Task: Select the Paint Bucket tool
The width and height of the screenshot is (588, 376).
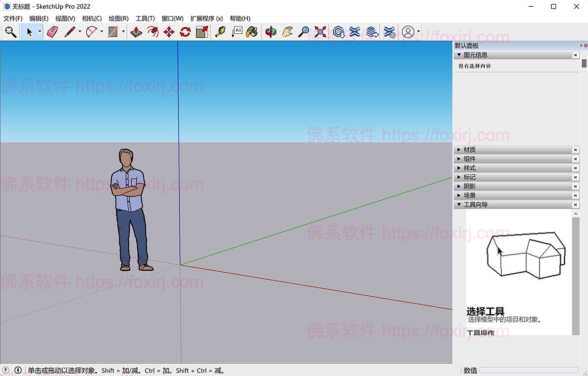Action: coord(252,32)
